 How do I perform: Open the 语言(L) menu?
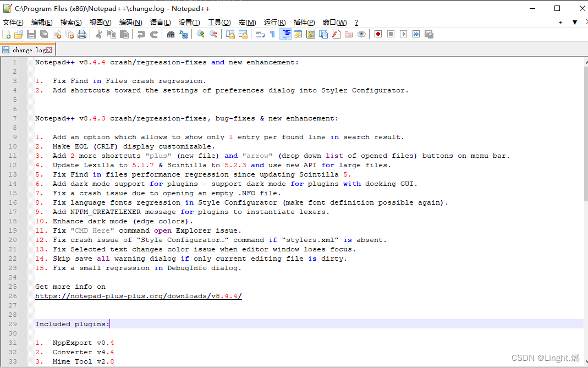160,23
